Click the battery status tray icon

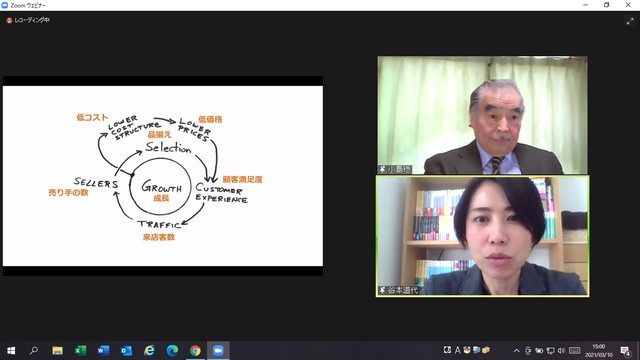539,351
